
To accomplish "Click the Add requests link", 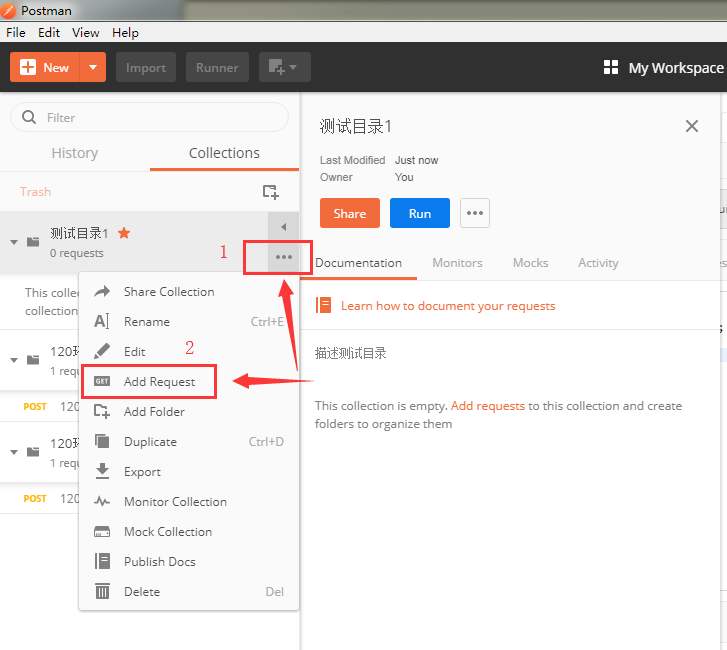I will point(488,406).
